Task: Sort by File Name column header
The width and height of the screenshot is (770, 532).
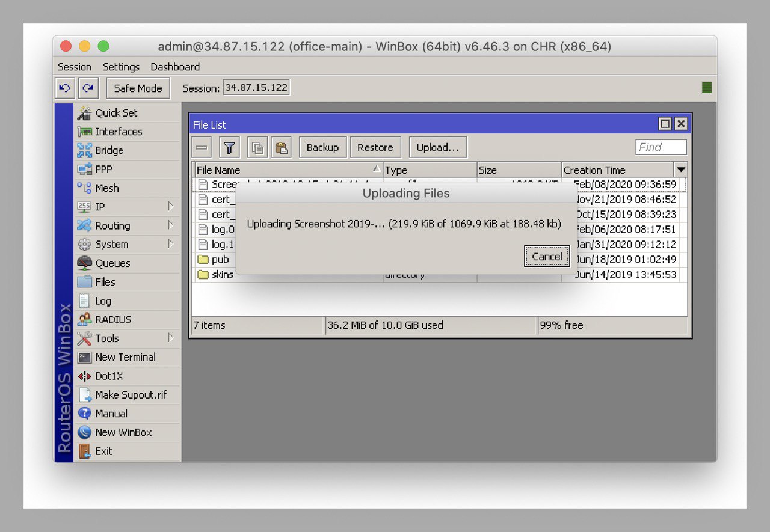Action: 289,170
